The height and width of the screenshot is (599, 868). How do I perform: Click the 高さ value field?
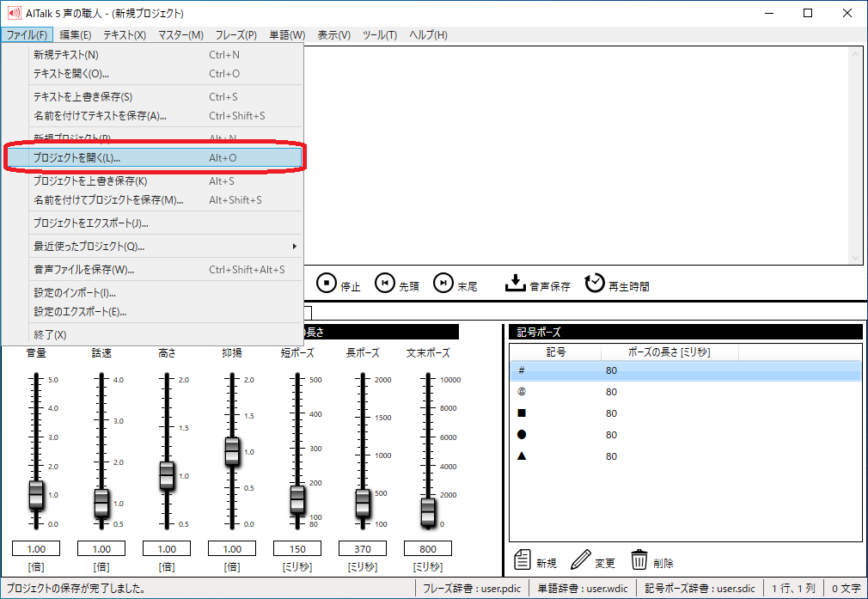(x=167, y=548)
